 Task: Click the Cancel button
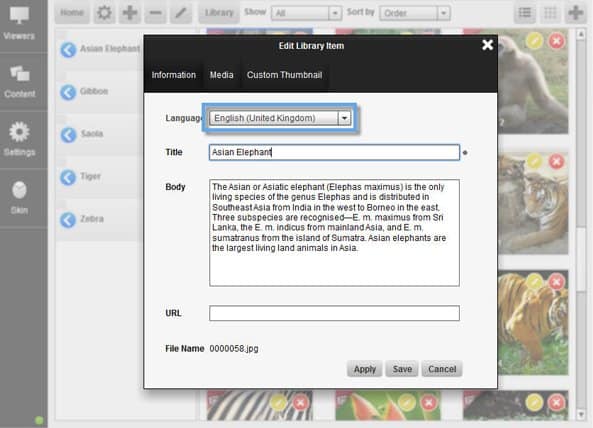(442, 369)
